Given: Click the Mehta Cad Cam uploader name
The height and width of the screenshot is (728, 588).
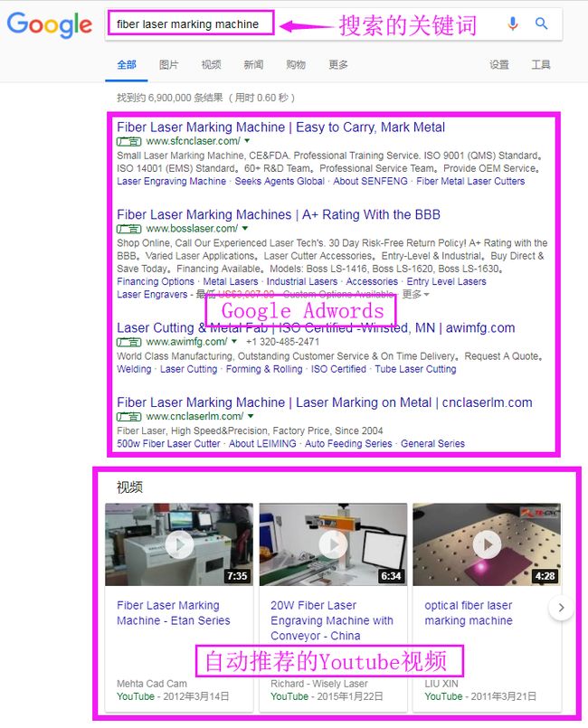Looking at the screenshot, I should 152,684.
